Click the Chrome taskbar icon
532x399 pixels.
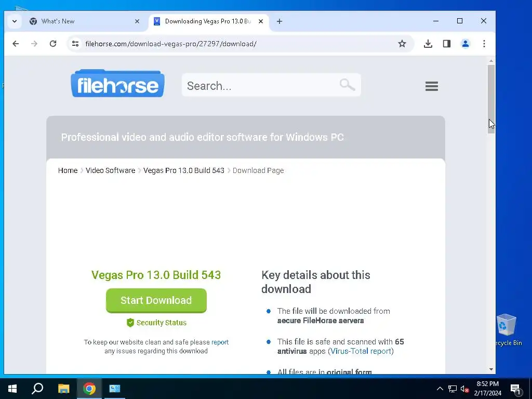point(89,389)
